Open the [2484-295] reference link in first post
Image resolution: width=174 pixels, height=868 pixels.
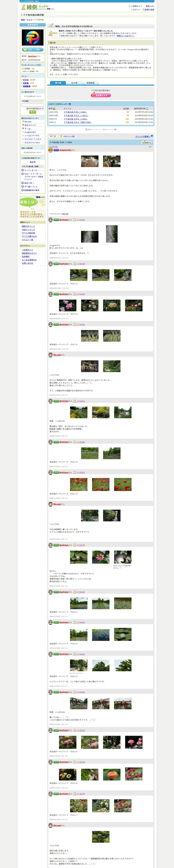[65, 214]
